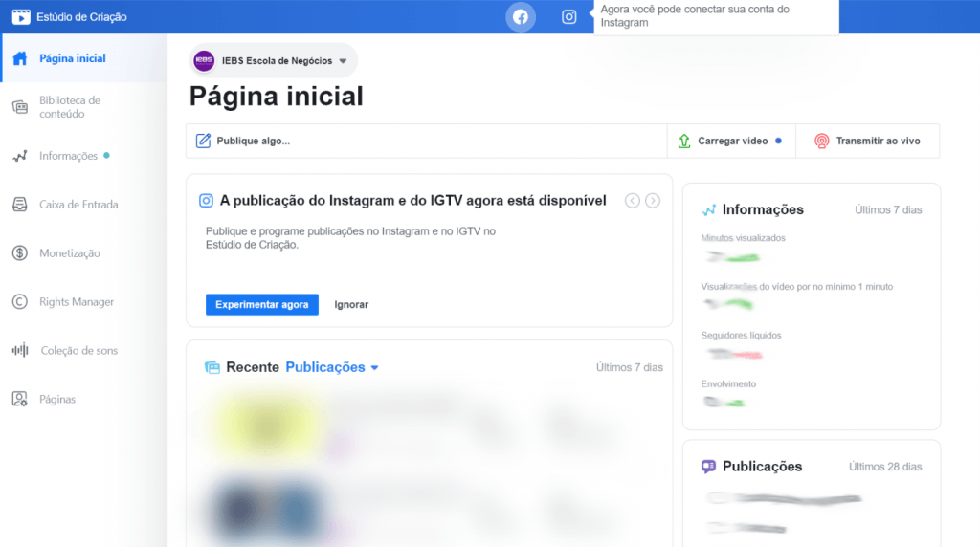Click the Envolvimento metric label
The height and width of the screenshot is (547, 980).
click(728, 384)
